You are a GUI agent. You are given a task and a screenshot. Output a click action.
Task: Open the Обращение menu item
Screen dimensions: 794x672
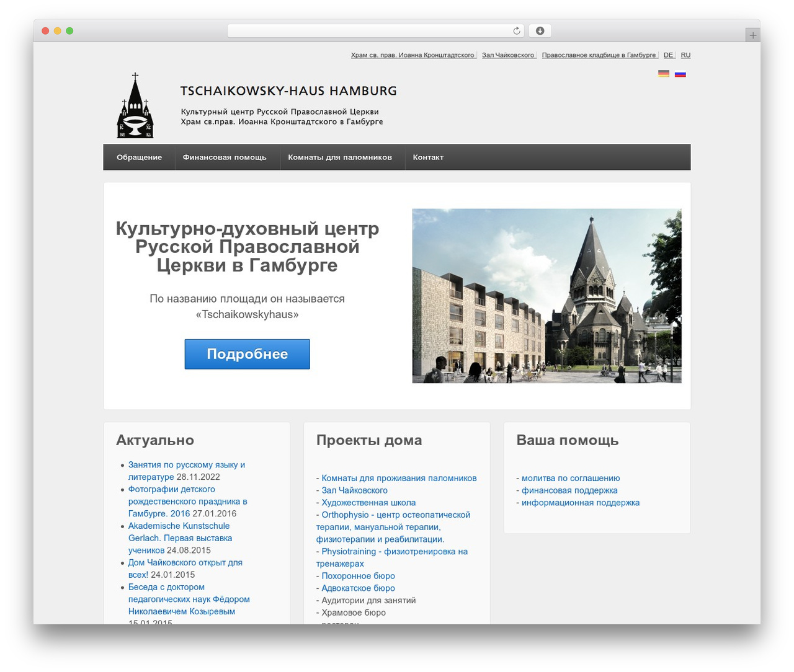click(x=140, y=157)
